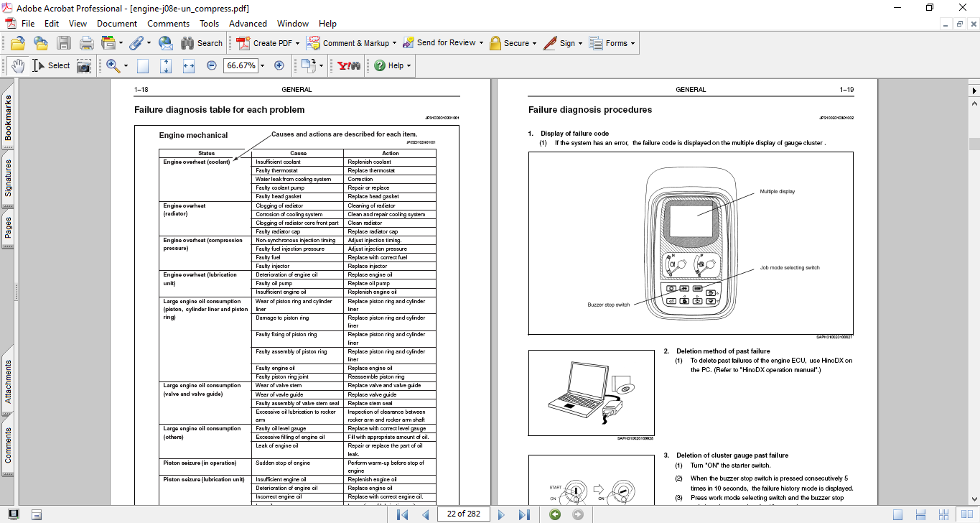
Task: Click the green Previous View arrow
Action: pyautogui.click(x=554, y=514)
